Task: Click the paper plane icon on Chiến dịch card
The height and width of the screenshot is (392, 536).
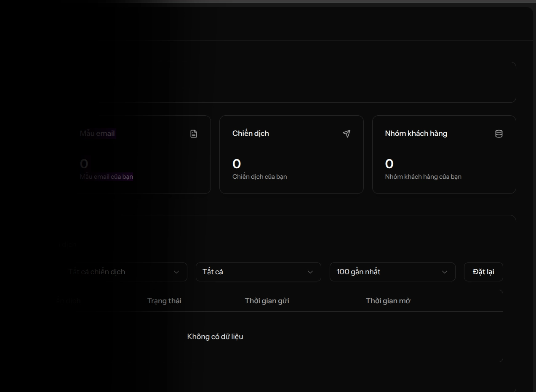Action: [347, 134]
